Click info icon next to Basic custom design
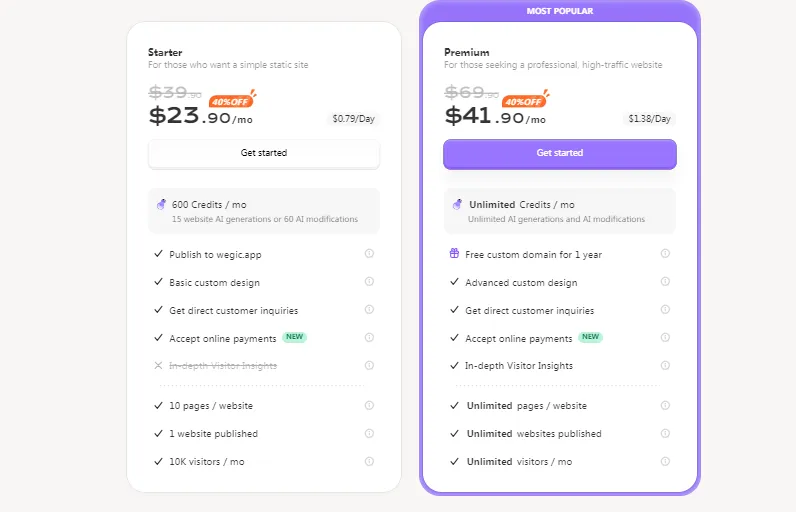The height and width of the screenshot is (512, 796). coord(369,282)
